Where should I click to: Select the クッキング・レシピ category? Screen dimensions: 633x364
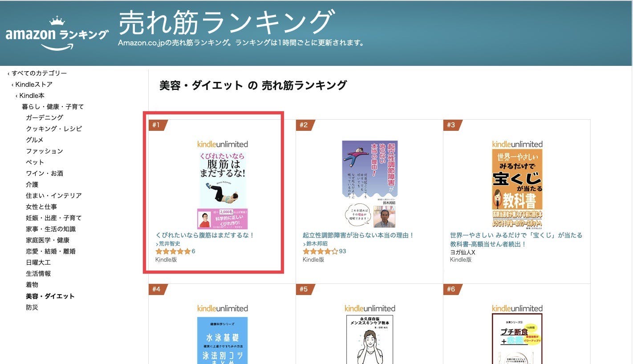pyautogui.click(x=54, y=129)
